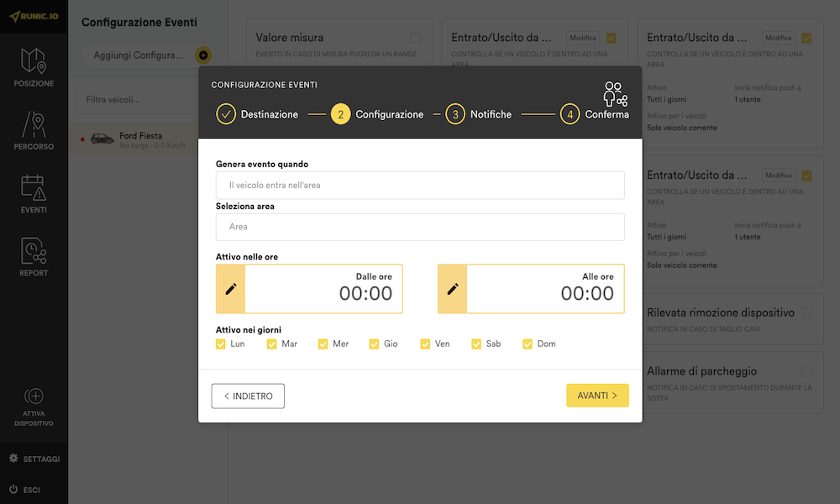Viewport: 840px width, 504px height.
Task: Open the Genera evento quando dropdown
Action: point(420,185)
